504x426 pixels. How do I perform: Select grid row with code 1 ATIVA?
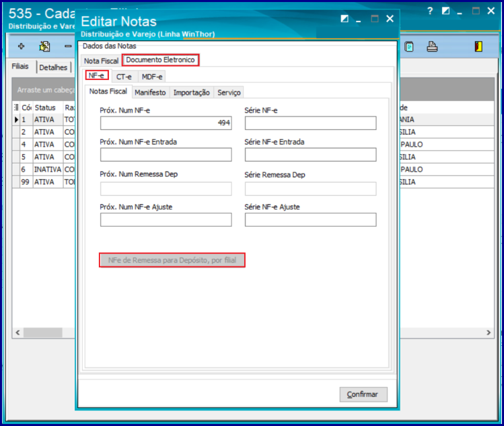[x=44, y=120]
